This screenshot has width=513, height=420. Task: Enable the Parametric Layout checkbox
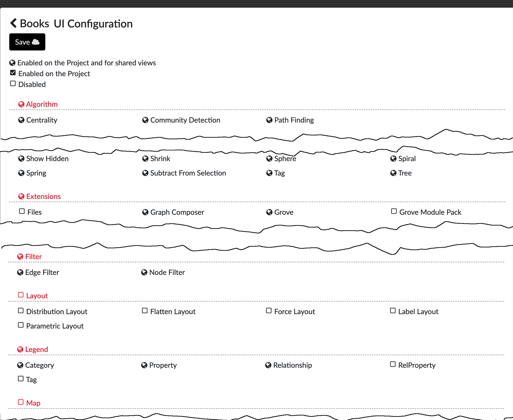(x=21, y=325)
